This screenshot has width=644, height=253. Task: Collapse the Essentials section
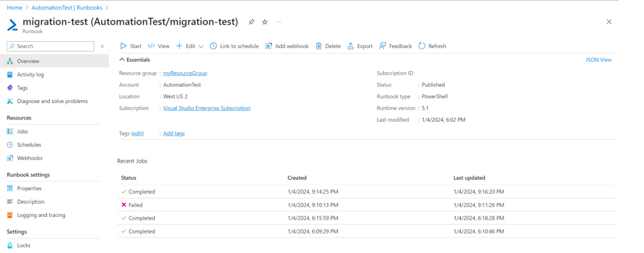[x=122, y=60]
